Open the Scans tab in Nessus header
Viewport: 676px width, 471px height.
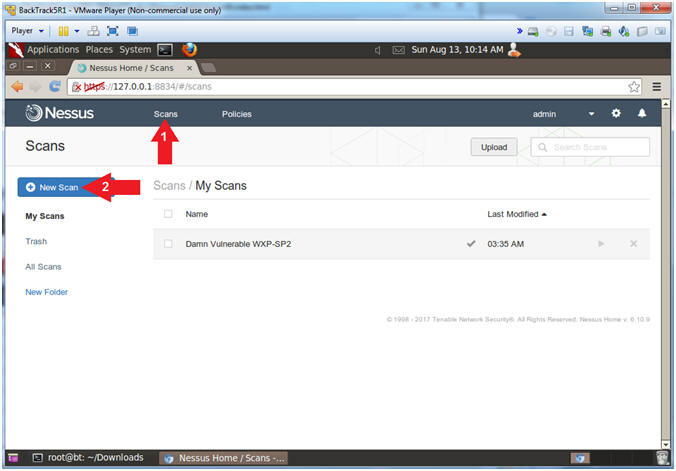165,114
